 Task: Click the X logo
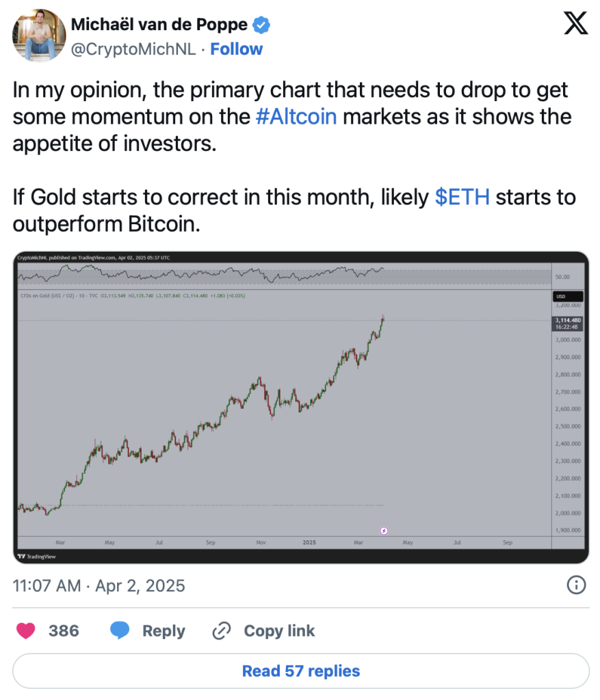pos(575,25)
